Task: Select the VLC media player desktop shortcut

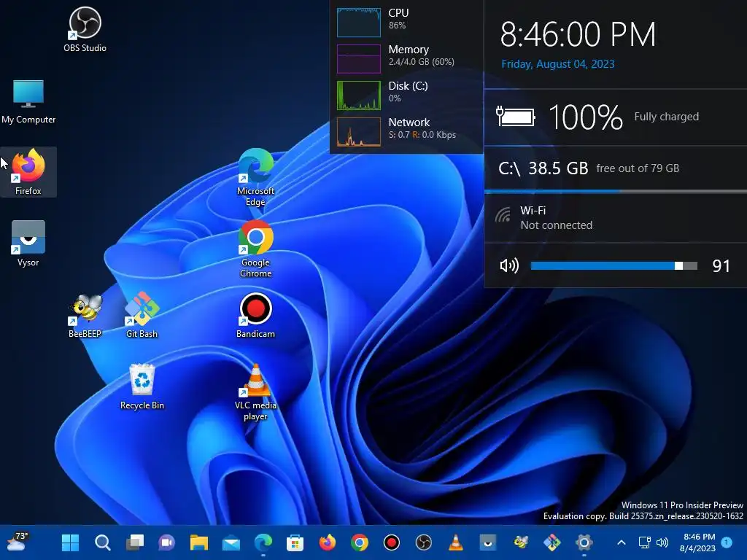Action: 256,392
